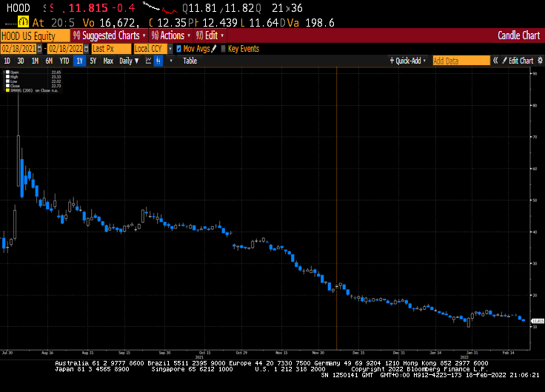Click the end date field 02/18/2022
The width and height of the screenshot is (545, 392).
[x=65, y=49]
